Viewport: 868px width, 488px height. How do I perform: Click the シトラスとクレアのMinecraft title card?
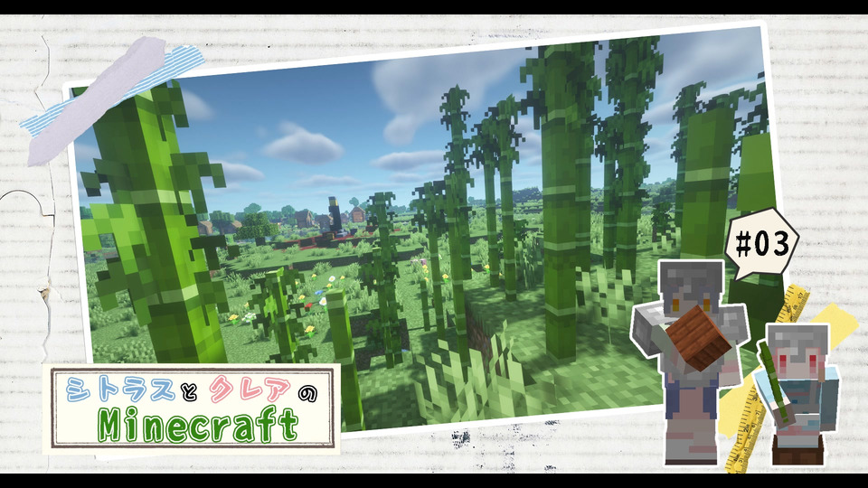(x=192, y=408)
